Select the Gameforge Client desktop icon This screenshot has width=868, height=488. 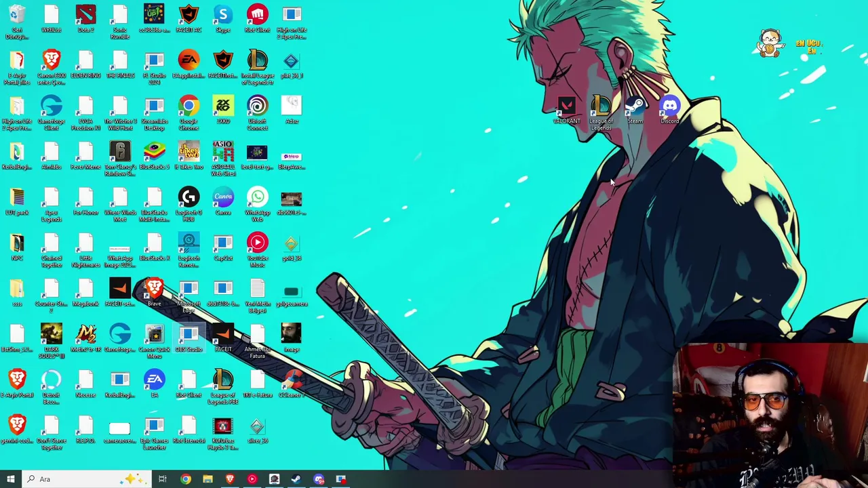coord(52,113)
